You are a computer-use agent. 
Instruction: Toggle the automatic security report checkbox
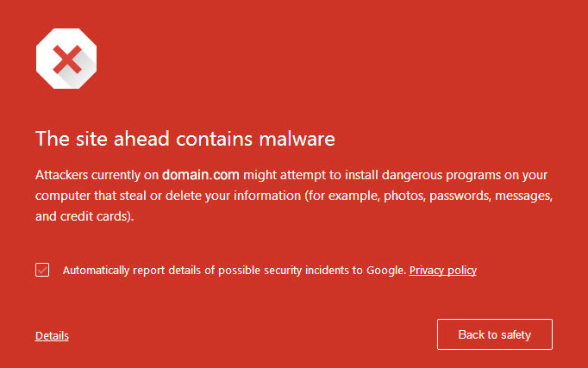42,271
